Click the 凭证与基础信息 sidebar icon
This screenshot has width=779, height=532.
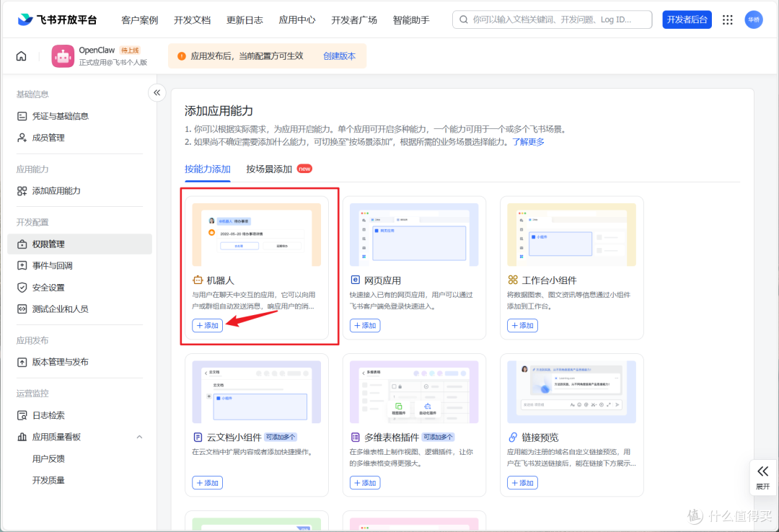pos(22,116)
